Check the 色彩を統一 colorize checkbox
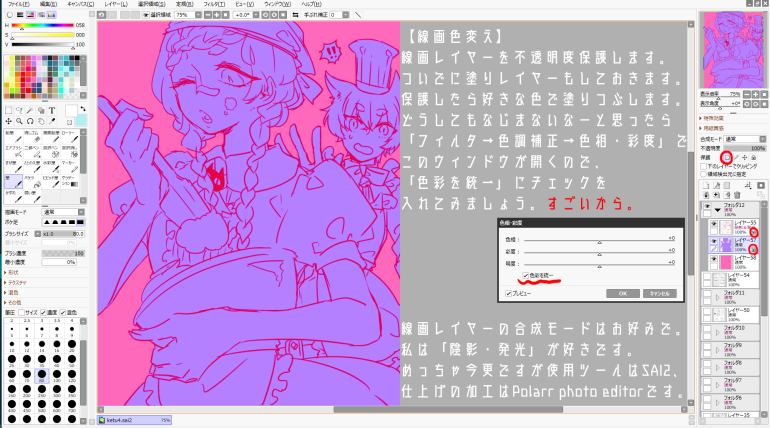The height and width of the screenshot is (428, 770). click(525, 275)
